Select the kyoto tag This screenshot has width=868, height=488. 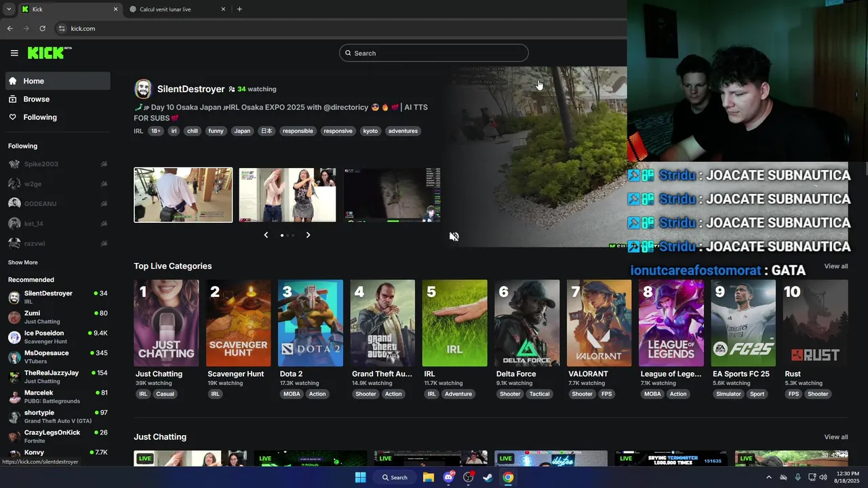pyautogui.click(x=370, y=131)
